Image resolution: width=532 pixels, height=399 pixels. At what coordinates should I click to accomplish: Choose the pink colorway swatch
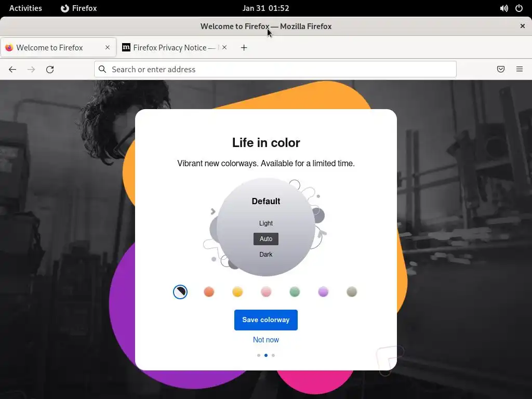pos(266,292)
